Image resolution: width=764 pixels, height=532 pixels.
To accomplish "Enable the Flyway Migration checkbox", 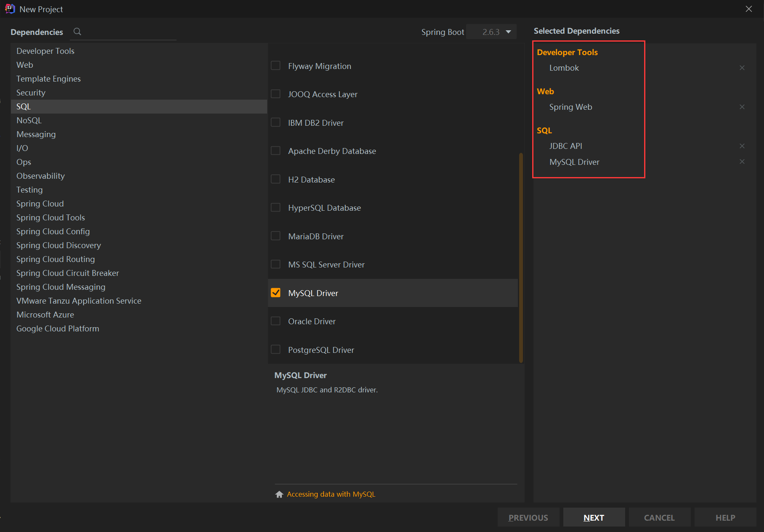I will pyautogui.click(x=276, y=66).
